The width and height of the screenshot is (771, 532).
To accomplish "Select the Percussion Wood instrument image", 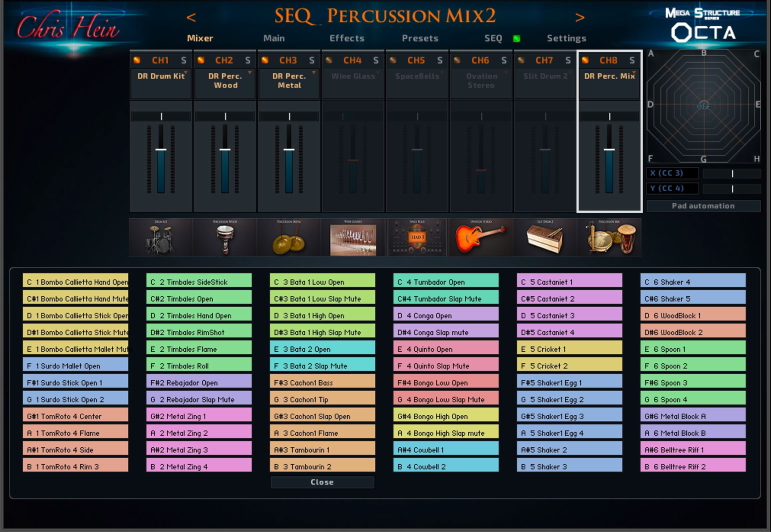I will point(225,237).
